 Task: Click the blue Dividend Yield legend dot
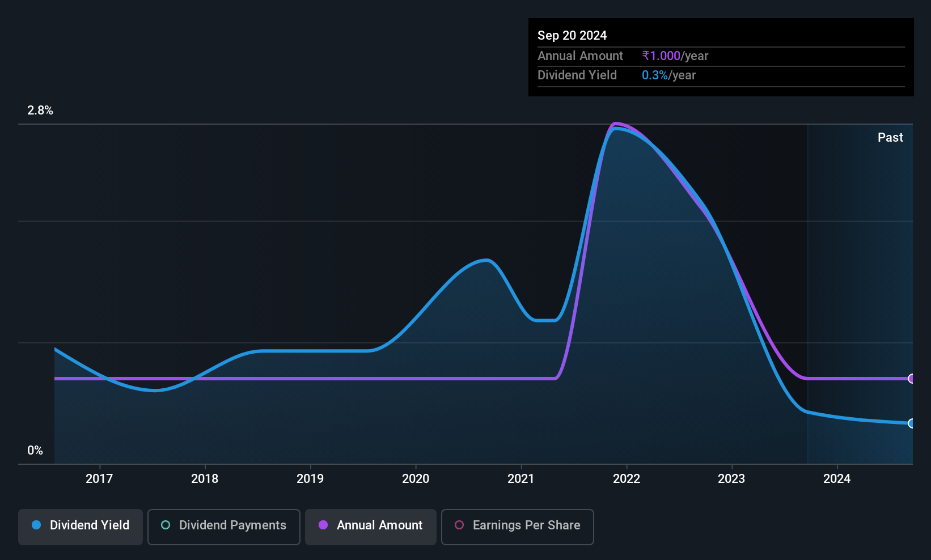click(x=37, y=525)
